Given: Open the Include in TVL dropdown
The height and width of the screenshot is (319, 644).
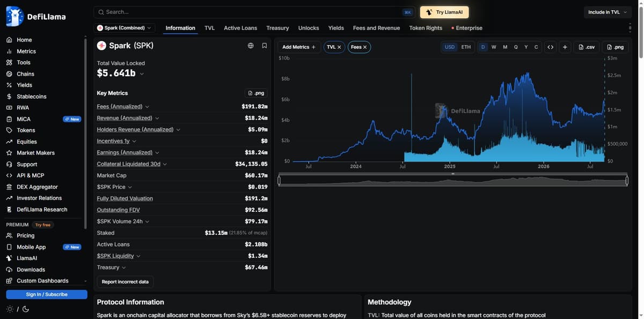Looking at the screenshot, I should 607,12.
